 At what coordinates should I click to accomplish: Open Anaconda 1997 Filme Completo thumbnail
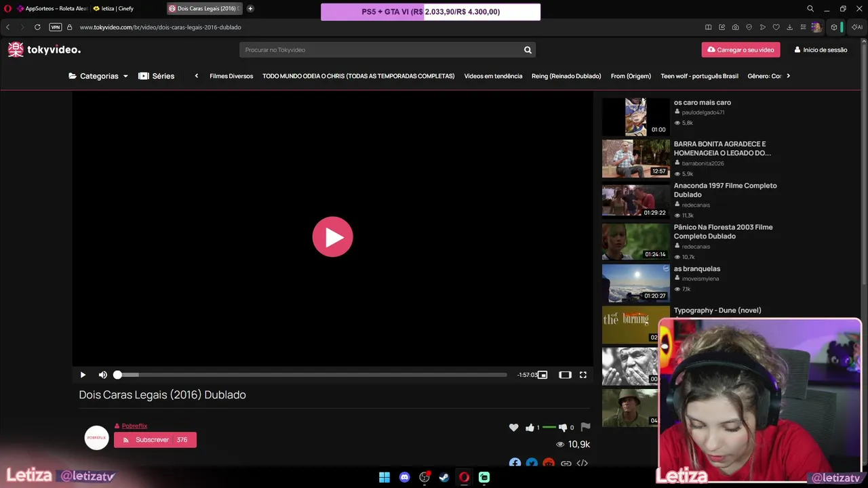click(x=635, y=200)
